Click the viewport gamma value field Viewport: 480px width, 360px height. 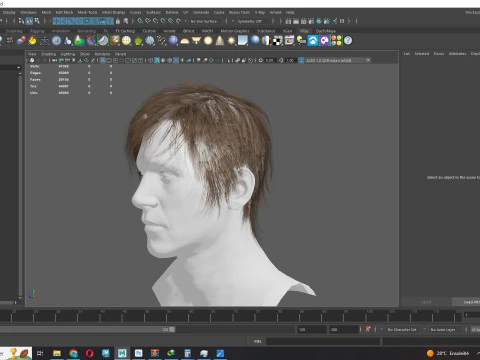coord(290,60)
